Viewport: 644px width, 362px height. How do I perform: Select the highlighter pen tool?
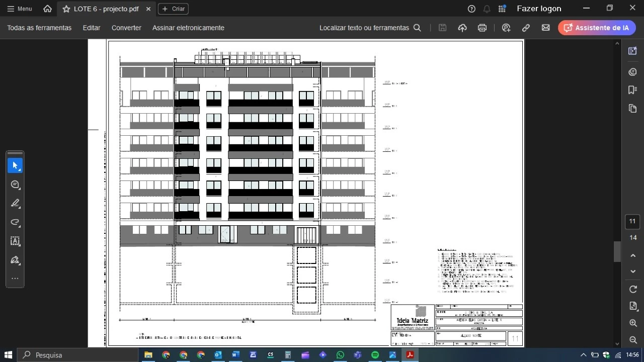pyautogui.click(x=15, y=203)
